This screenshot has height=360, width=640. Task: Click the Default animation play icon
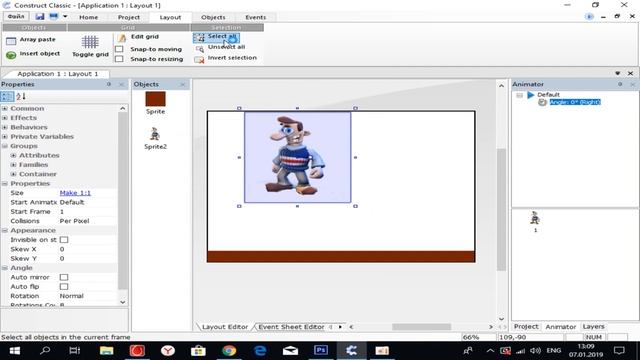[531, 95]
